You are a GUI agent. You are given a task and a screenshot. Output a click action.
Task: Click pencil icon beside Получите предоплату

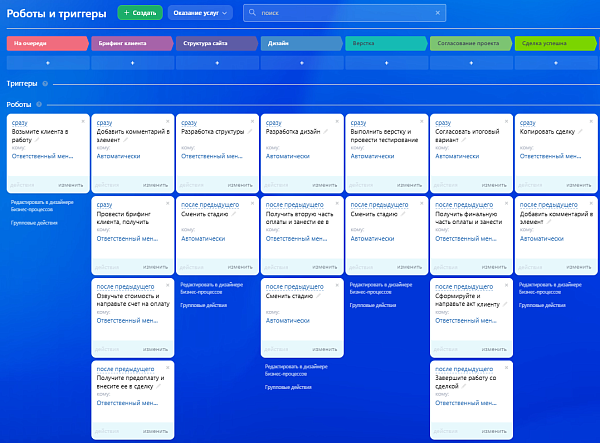pyautogui.click(x=158, y=386)
